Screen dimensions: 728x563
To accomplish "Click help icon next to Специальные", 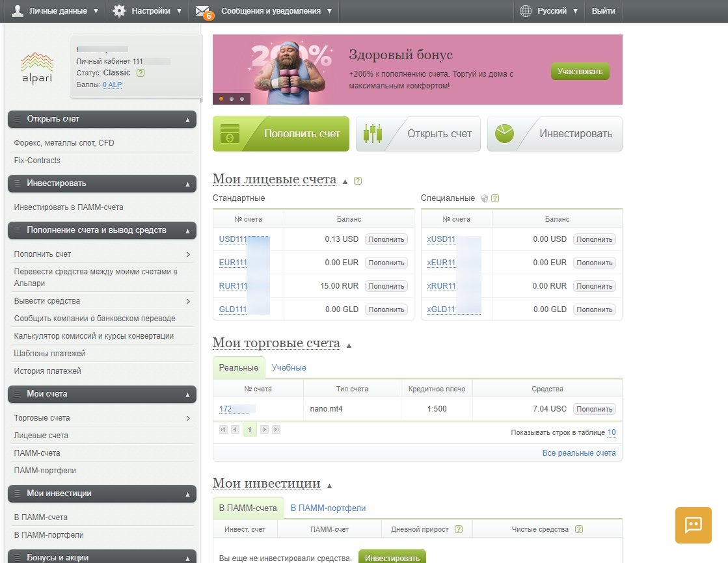I will (x=496, y=198).
